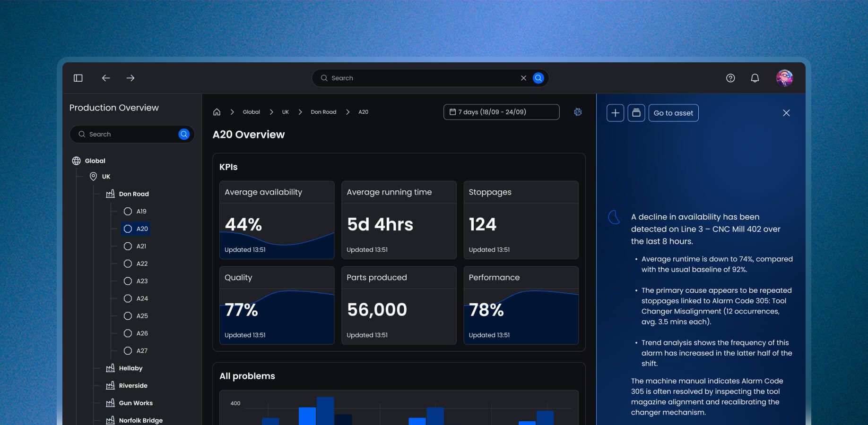The image size is (868, 425).
Task: Open Norfolk Bridge factory node
Action: (x=140, y=420)
